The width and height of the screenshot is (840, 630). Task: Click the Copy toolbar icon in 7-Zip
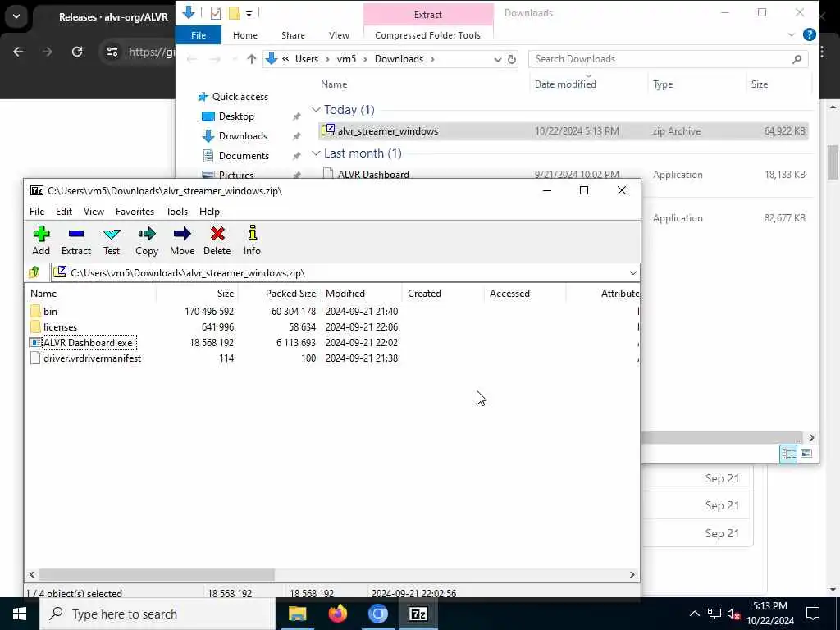point(146,240)
